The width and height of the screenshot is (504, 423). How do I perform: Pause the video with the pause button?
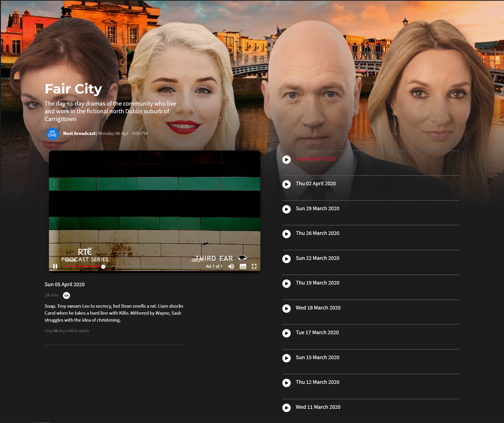coord(55,266)
